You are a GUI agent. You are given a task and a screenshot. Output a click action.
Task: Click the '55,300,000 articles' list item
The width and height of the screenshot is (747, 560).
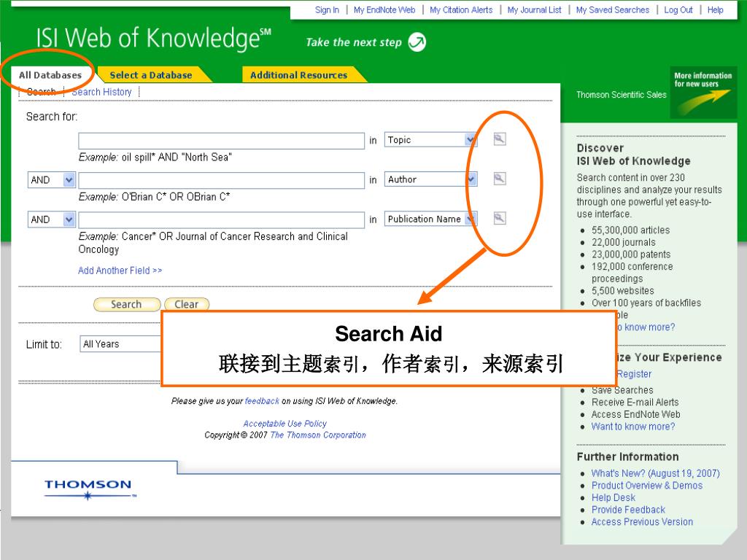(631, 230)
